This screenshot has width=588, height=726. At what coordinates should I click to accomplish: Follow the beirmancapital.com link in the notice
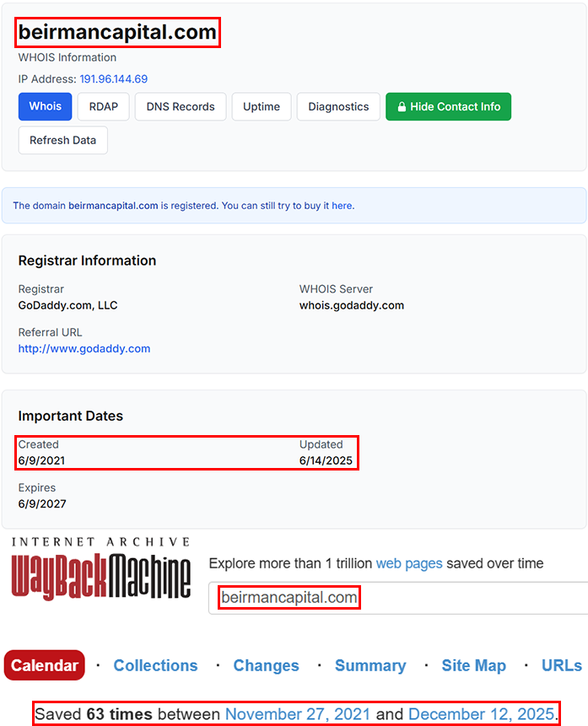(x=113, y=206)
